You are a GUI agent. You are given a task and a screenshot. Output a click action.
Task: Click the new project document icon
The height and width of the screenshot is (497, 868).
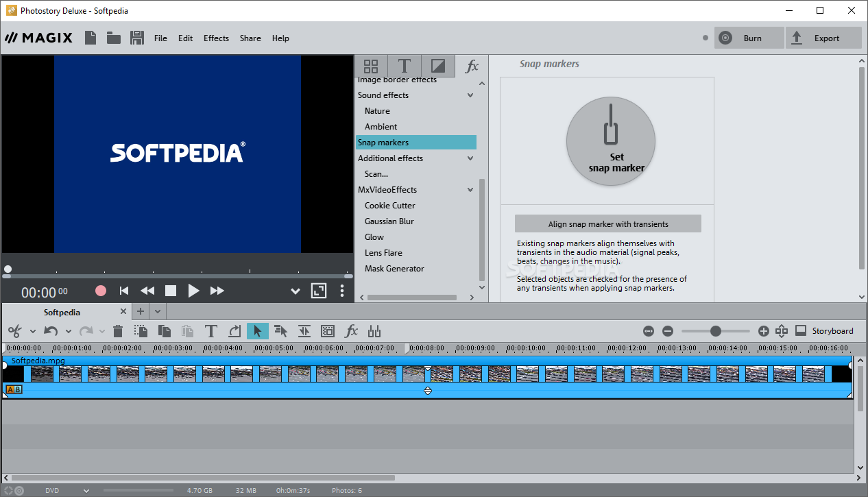point(91,38)
